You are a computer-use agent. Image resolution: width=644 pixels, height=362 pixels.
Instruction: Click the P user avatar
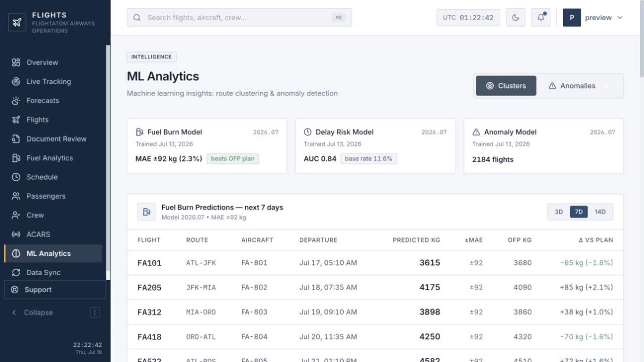[572, 18]
